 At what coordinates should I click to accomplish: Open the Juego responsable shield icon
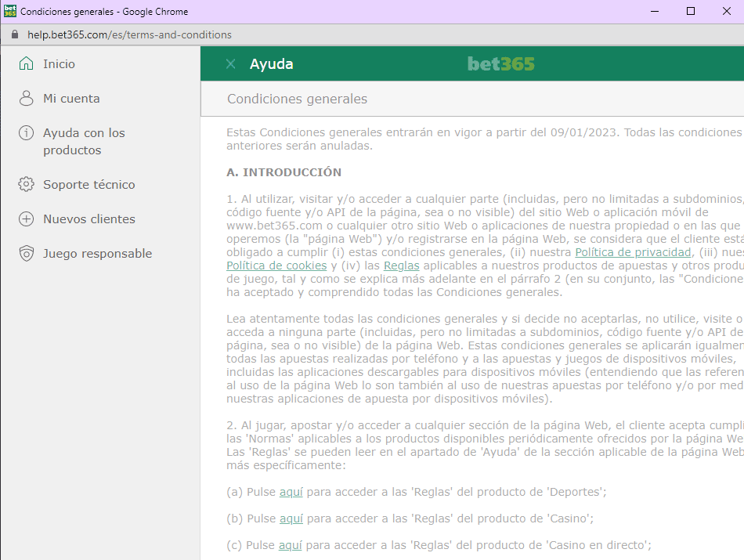click(x=24, y=253)
